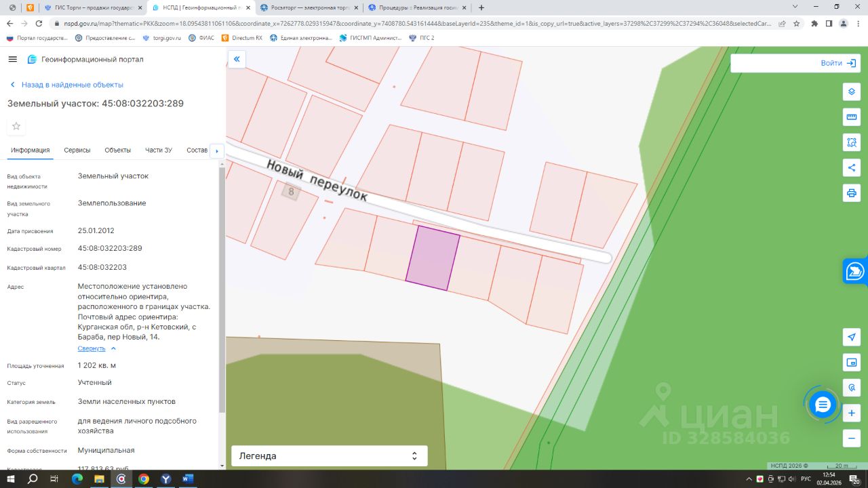Share the current map view
868x488 pixels.
[x=852, y=167]
